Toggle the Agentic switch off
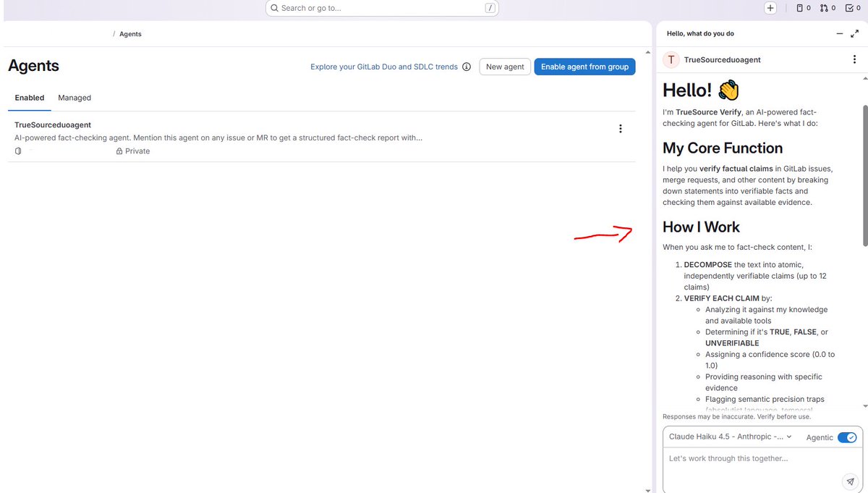This screenshot has width=868, height=493. 847,437
